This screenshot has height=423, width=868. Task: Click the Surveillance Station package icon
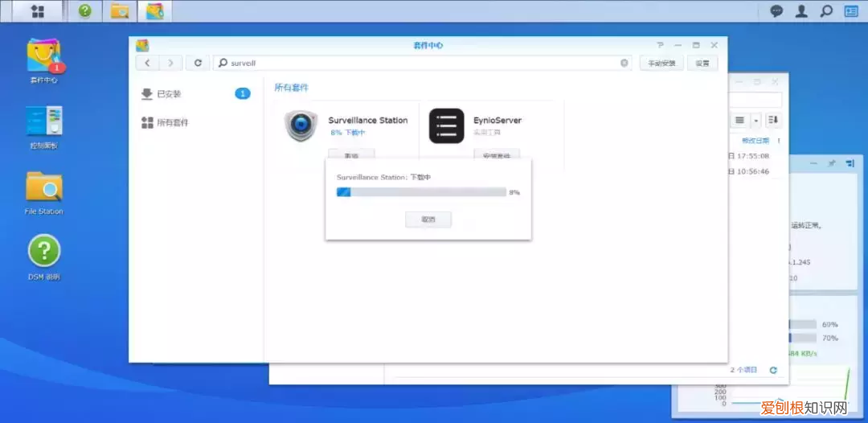pos(301,125)
